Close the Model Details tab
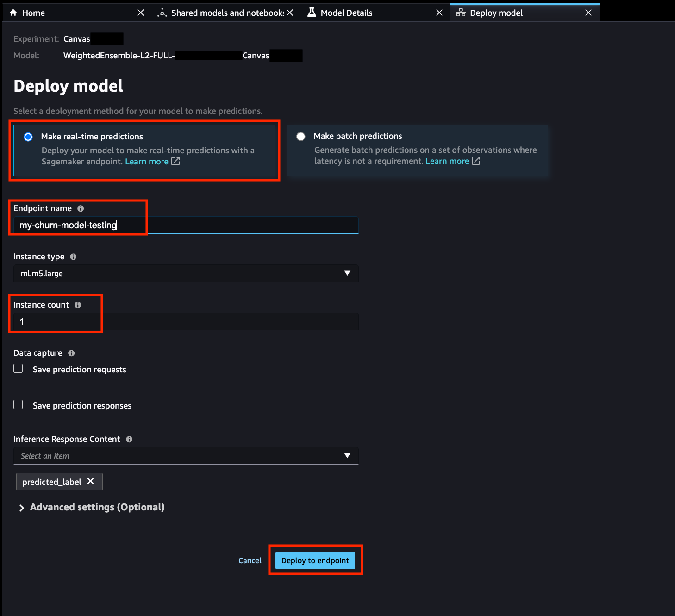This screenshot has width=675, height=616. 439,13
